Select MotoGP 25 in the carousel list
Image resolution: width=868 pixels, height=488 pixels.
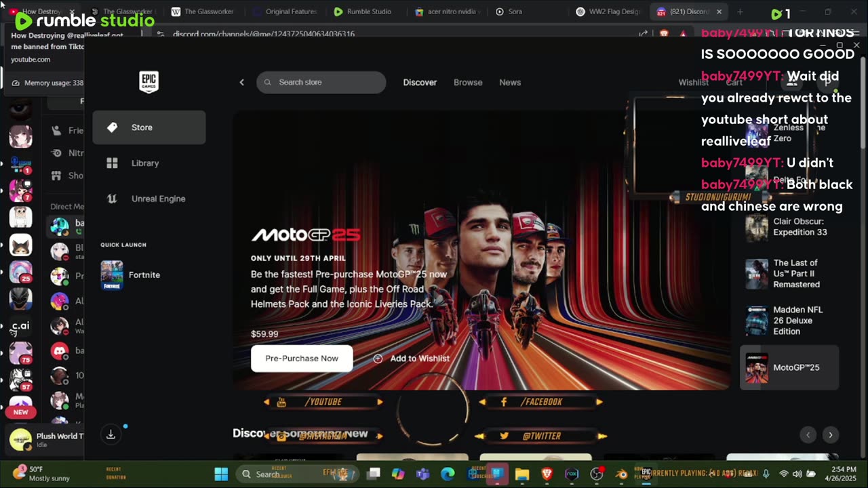tap(789, 367)
